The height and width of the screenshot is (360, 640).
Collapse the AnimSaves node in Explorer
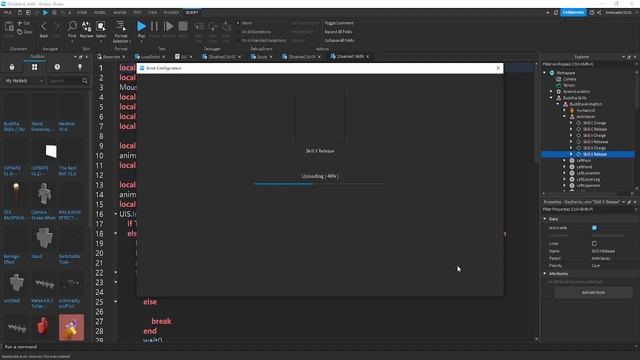[564, 117]
